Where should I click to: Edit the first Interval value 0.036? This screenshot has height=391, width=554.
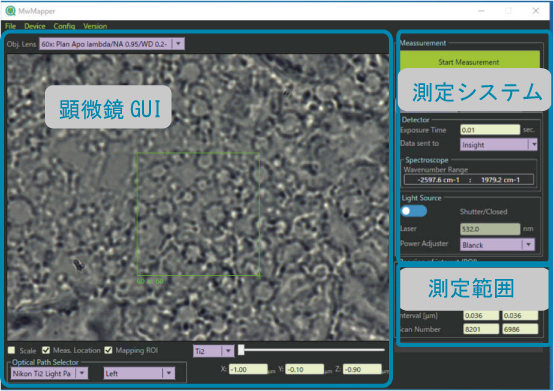pos(481,315)
